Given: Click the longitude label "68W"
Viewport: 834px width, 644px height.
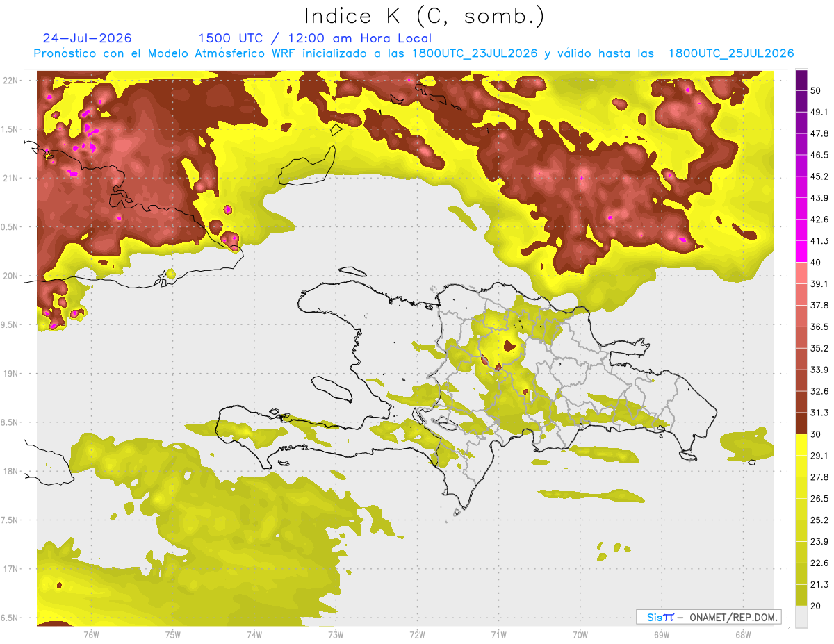Looking at the screenshot, I should point(742,635).
